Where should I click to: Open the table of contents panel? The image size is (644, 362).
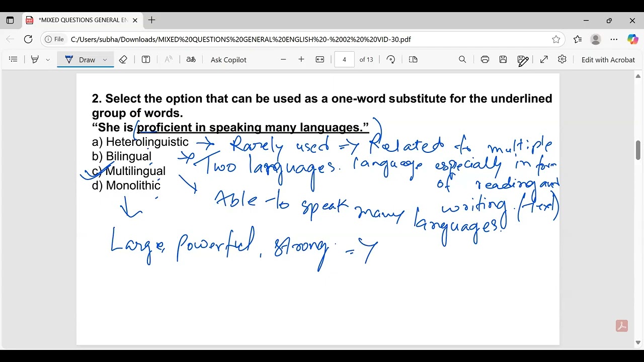(13, 59)
